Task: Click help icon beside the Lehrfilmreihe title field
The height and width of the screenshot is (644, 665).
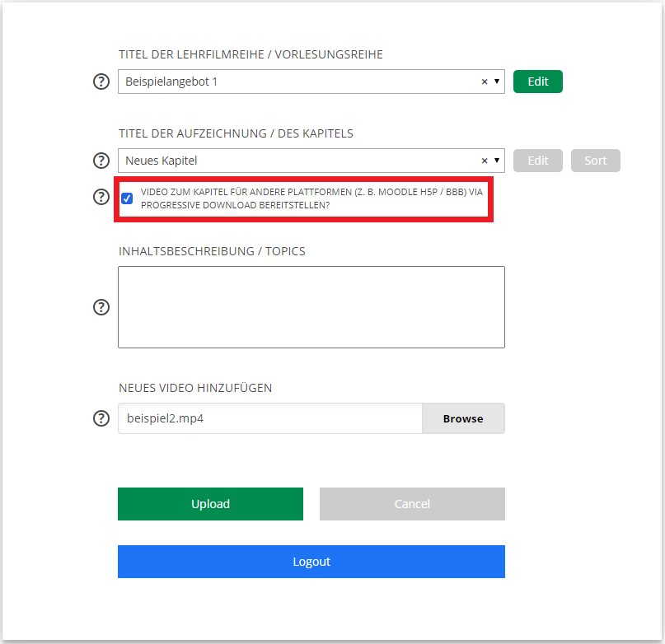Action: click(x=101, y=82)
